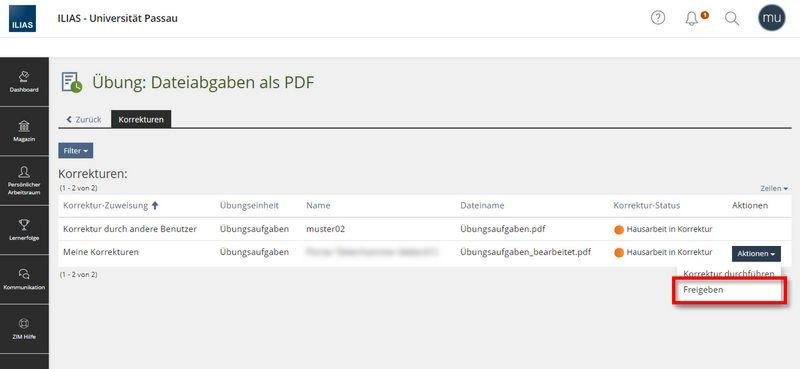Go back via Zurück

(x=84, y=119)
